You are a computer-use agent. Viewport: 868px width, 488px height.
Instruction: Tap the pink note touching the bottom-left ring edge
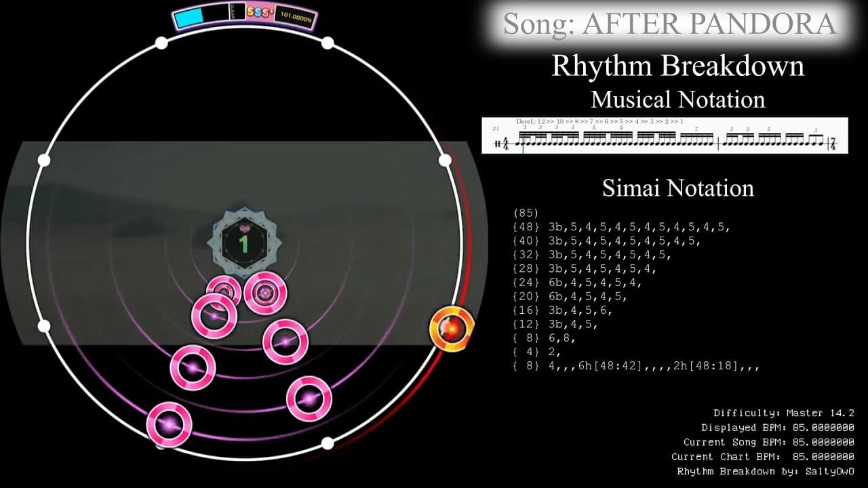(169, 424)
